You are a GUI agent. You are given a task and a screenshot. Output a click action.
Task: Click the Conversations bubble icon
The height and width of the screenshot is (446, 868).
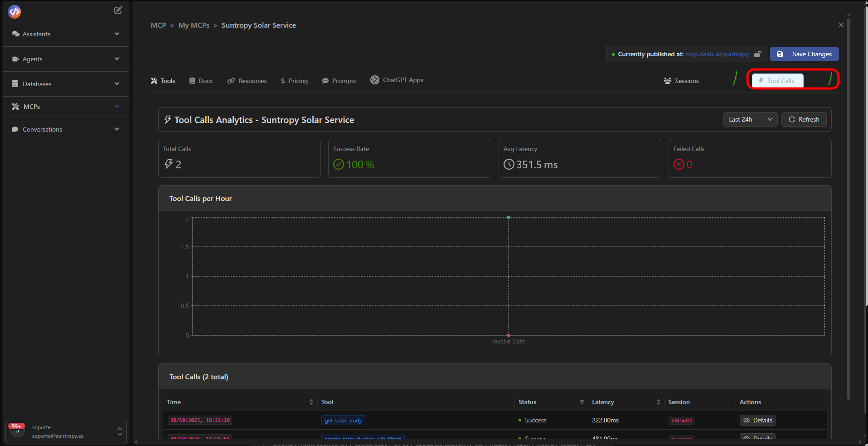click(x=15, y=129)
